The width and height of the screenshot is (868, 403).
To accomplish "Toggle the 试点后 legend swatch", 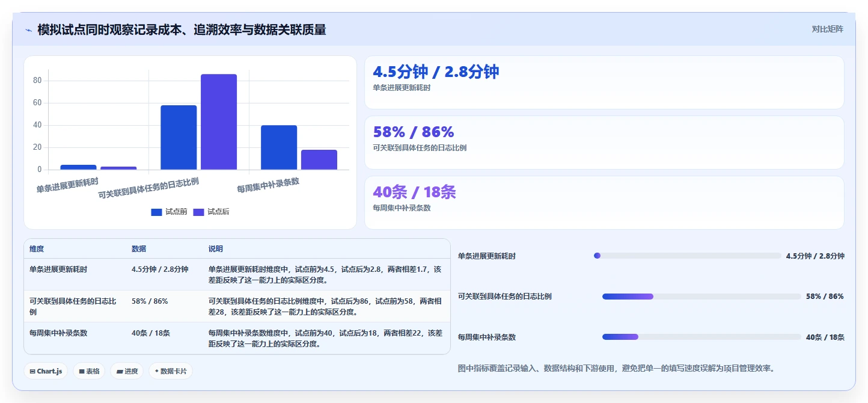I will [x=198, y=212].
